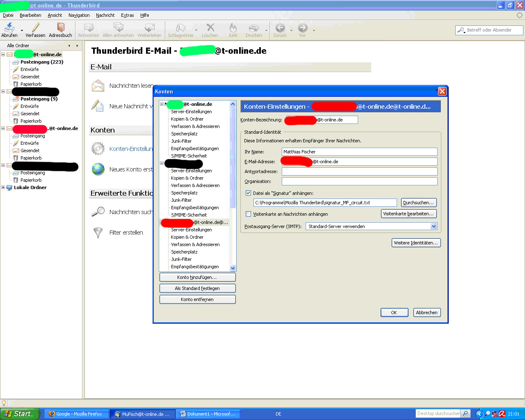The height and width of the screenshot is (420, 525).
Task: Click the Weitere Identitäten button
Action: (x=416, y=243)
